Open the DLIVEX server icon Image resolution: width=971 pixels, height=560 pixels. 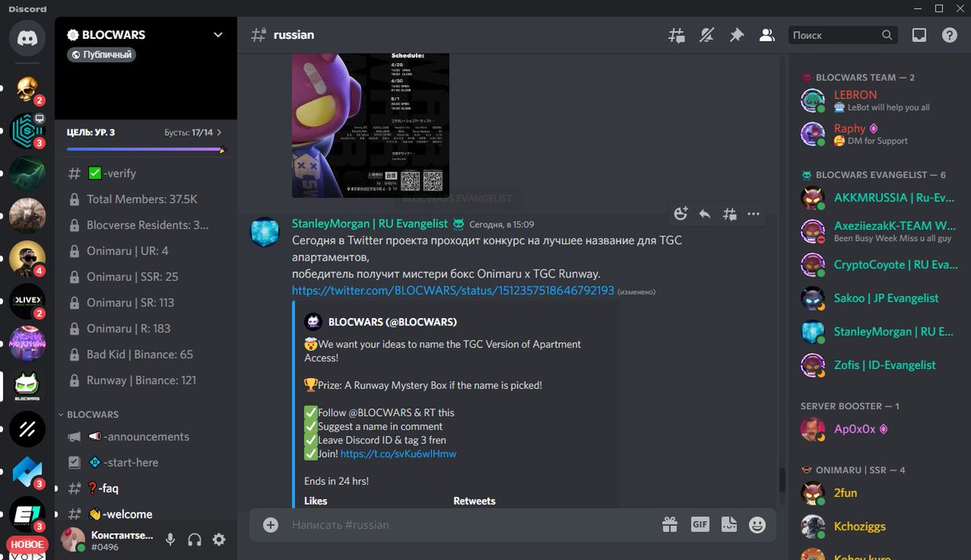pyautogui.click(x=28, y=301)
